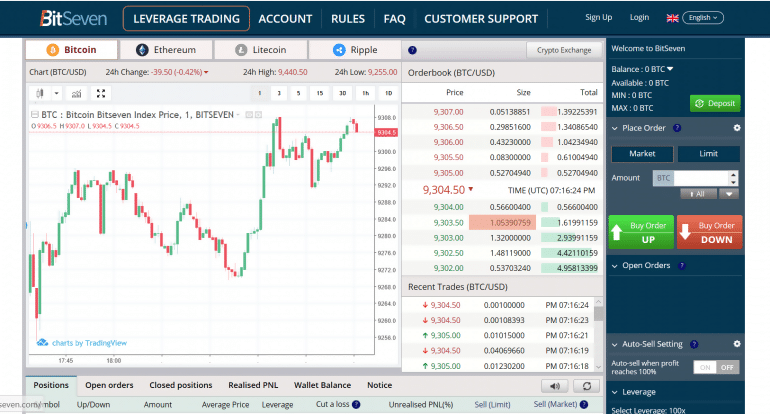The image size is (770, 414).
Task: Switch to Ripple tab
Action: 355,50
